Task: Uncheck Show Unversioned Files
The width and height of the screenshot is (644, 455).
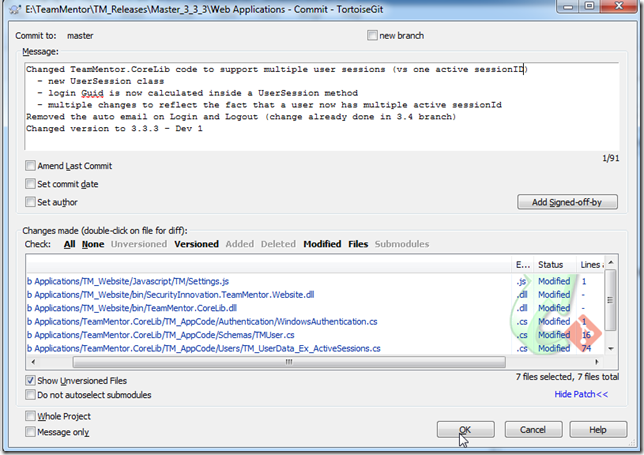Action: [30, 380]
